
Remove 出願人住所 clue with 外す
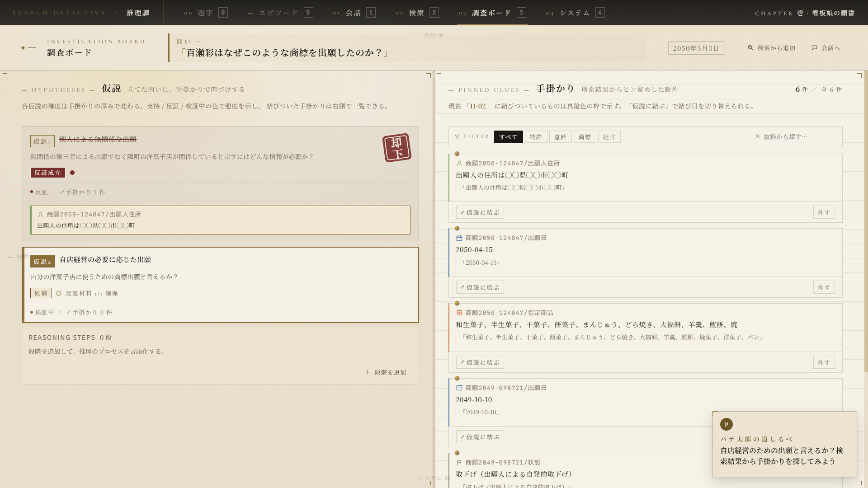824,212
